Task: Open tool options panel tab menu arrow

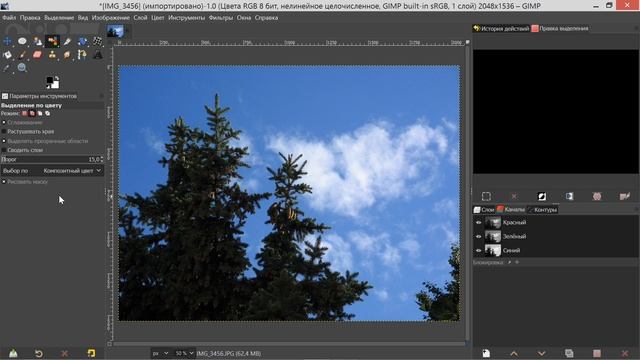Action: point(101,96)
